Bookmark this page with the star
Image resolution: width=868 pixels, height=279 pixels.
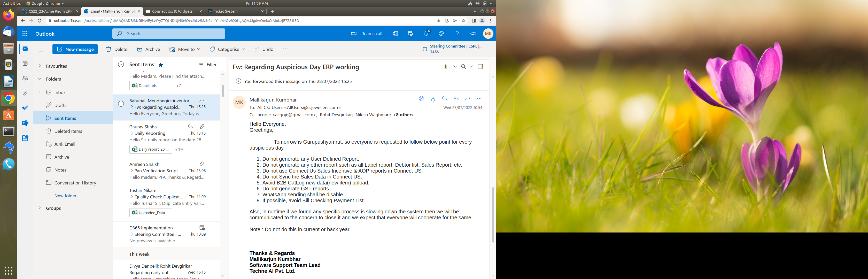click(x=463, y=21)
